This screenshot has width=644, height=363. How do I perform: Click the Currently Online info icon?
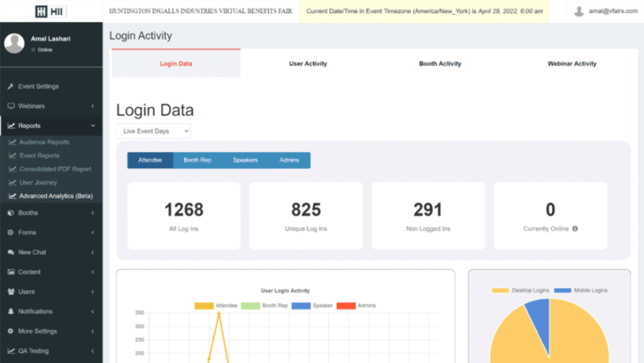point(575,229)
